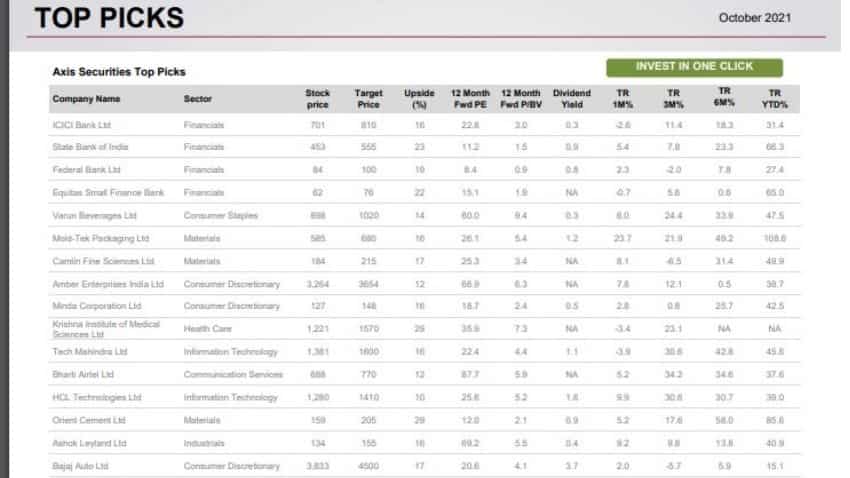
Task: Click the Company Name column header
Action: (86, 99)
